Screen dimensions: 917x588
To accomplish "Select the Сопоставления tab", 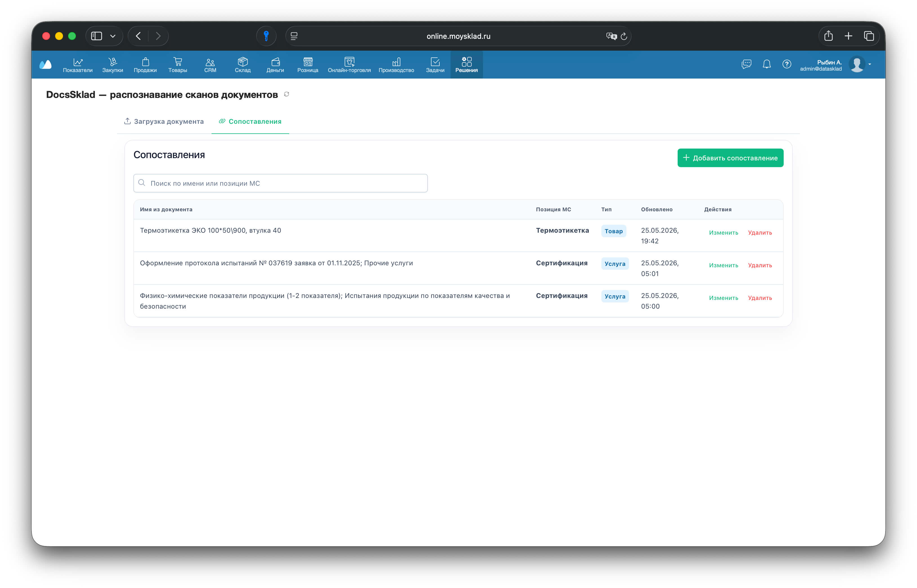I will click(250, 122).
